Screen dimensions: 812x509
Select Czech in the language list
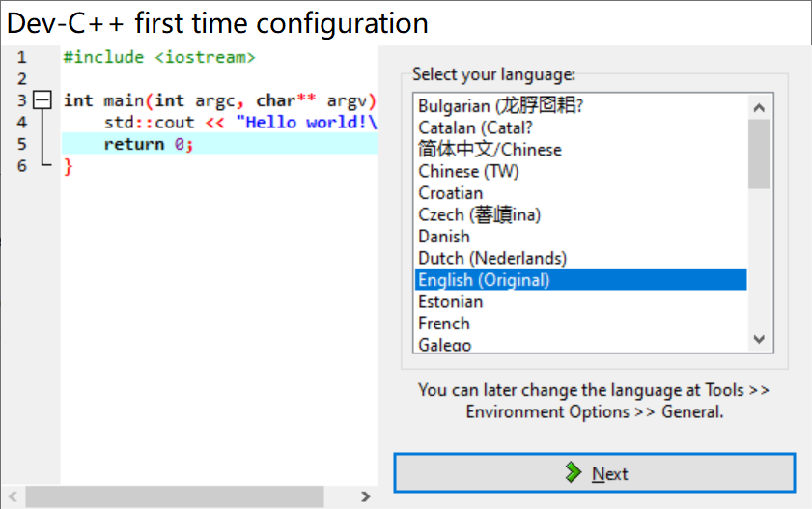(580, 214)
